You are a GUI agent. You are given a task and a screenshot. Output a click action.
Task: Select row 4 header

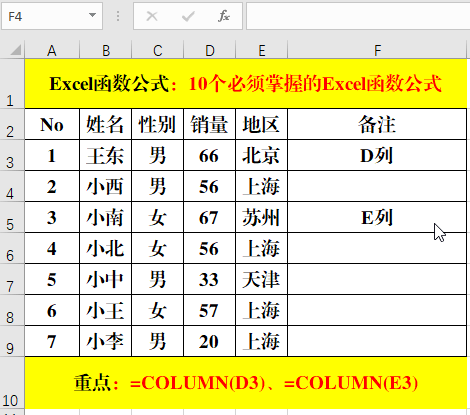click(x=12, y=186)
